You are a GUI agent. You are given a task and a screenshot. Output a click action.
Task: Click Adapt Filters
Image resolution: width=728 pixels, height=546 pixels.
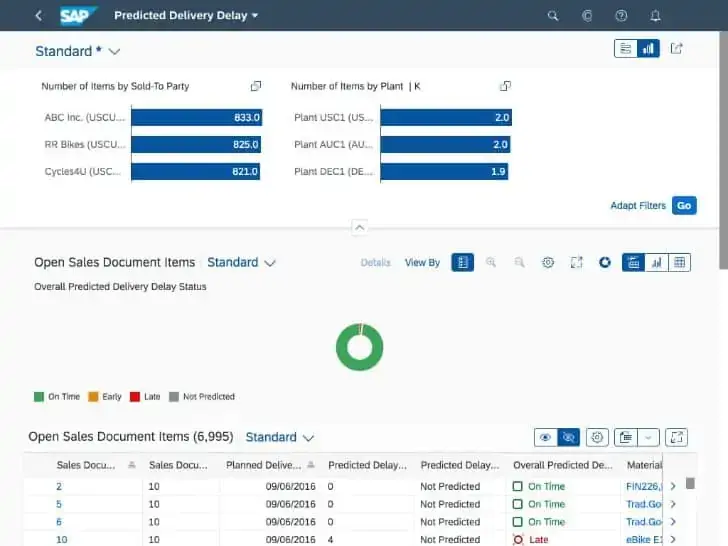(638, 206)
